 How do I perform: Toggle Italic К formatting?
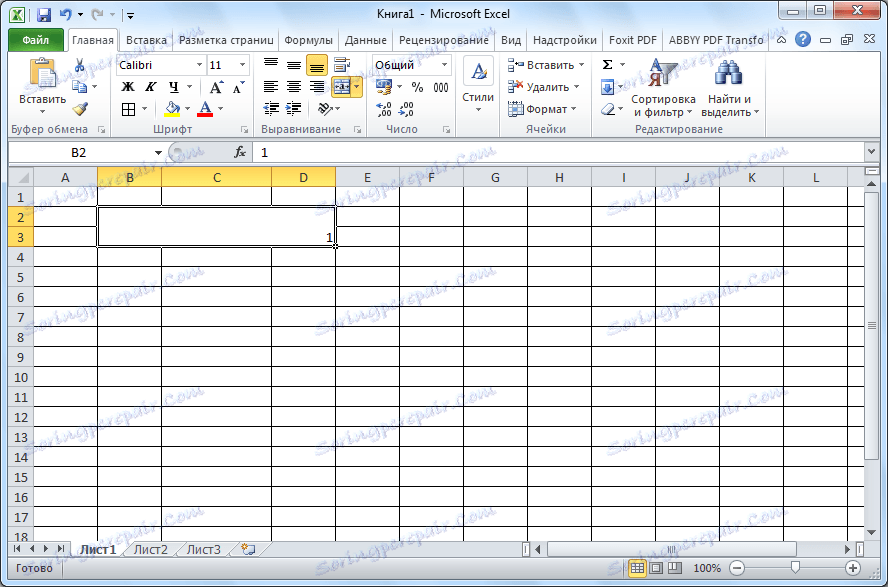[x=151, y=87]
